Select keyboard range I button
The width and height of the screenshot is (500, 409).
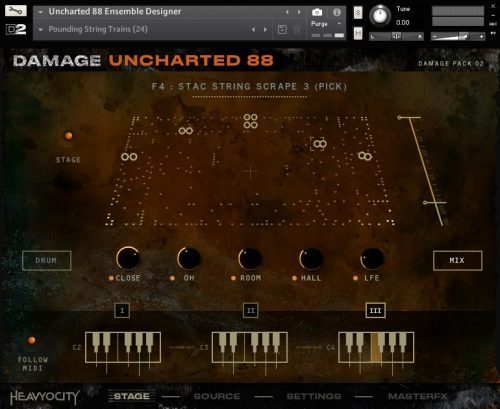click(122, 310)
